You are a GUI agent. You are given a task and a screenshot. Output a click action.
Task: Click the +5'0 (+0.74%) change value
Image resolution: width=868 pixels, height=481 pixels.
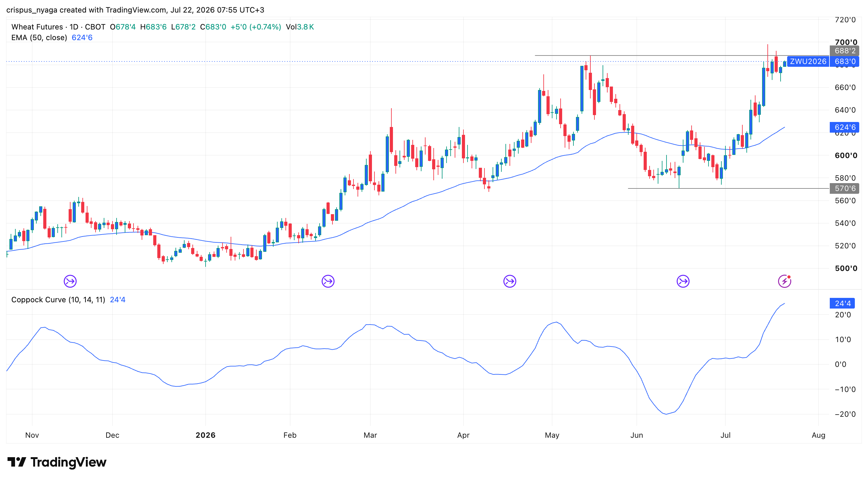pos(256,27)
